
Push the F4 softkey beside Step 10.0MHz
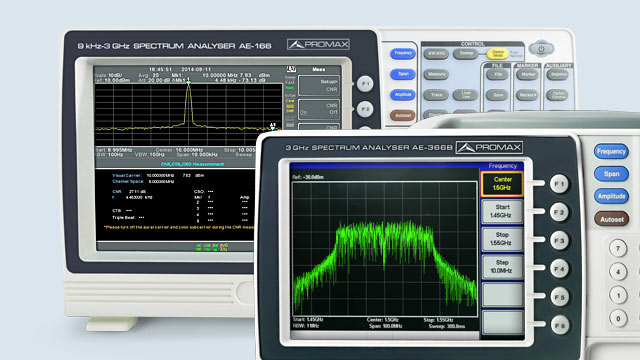559,269
